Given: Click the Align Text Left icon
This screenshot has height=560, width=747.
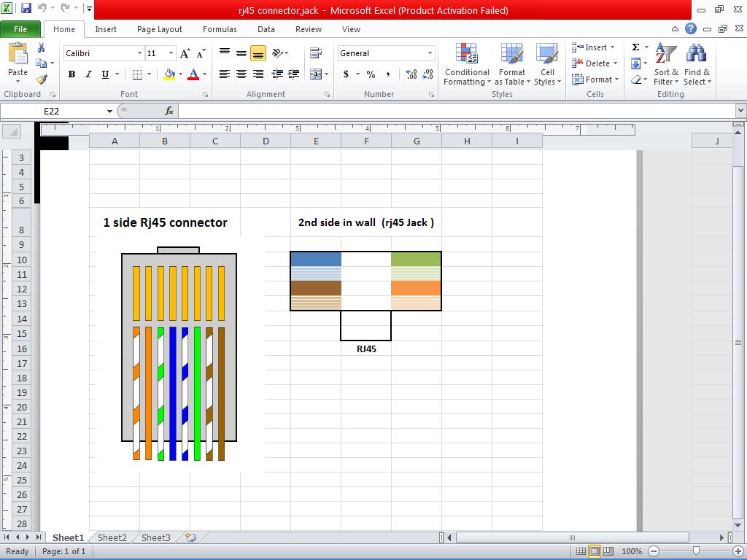Looking at the screenshot, I should [x=225, y=74].
